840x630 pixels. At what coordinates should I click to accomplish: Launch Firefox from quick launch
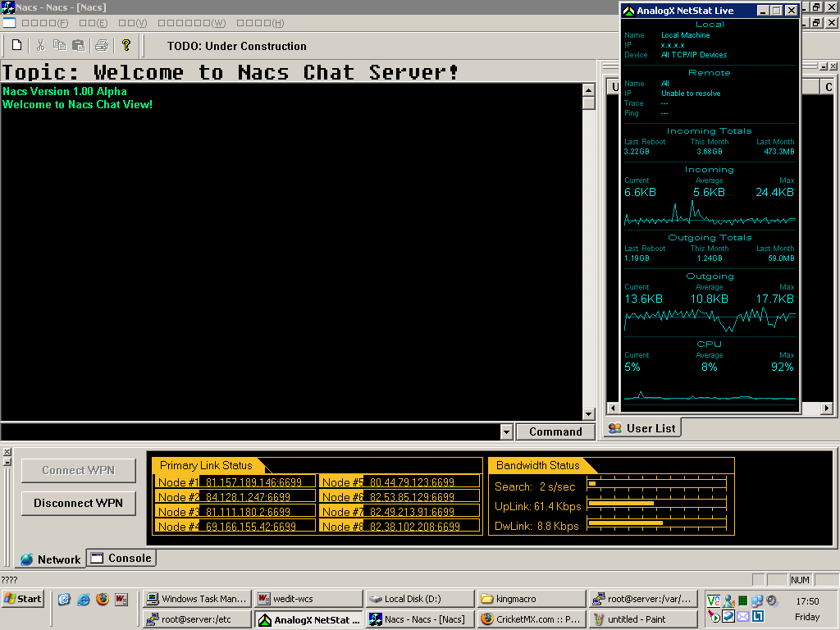[x=103, y=599]
